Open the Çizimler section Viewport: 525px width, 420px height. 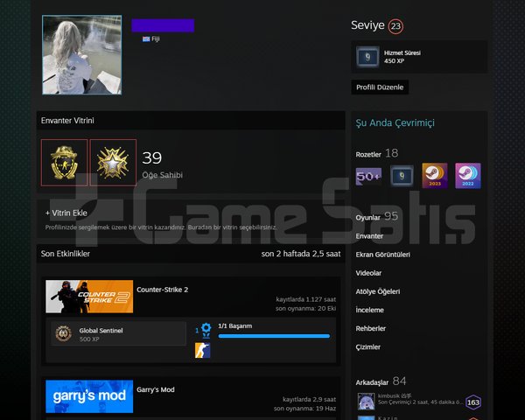tap(368, 347)
